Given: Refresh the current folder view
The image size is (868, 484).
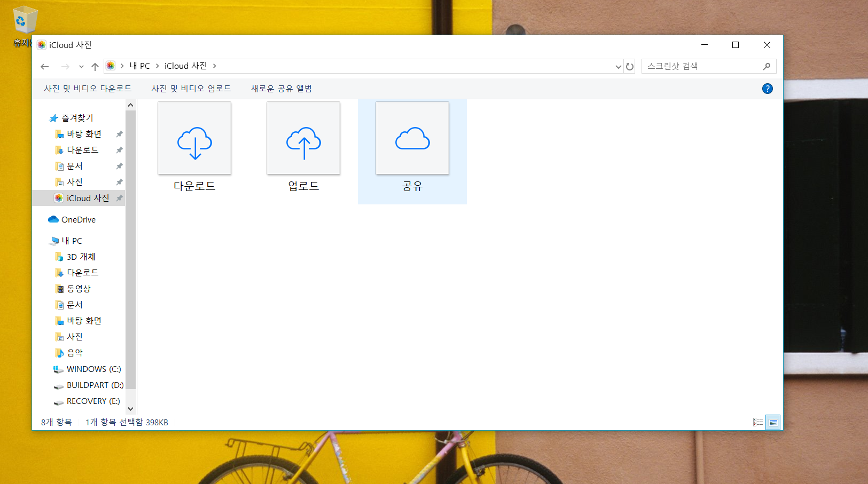Looking at the screenshot, I should pos(630,67).
